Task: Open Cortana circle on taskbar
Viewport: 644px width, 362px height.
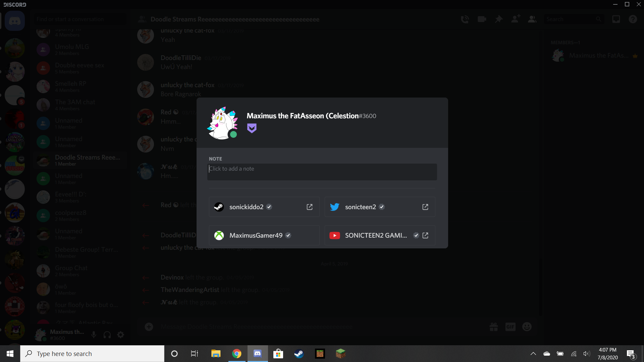Action: (x=174, y=354)
